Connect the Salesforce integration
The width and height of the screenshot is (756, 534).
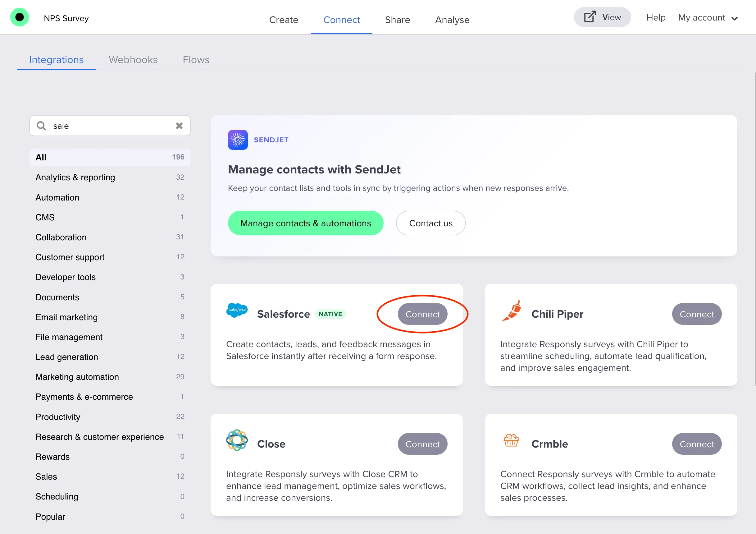422,314
